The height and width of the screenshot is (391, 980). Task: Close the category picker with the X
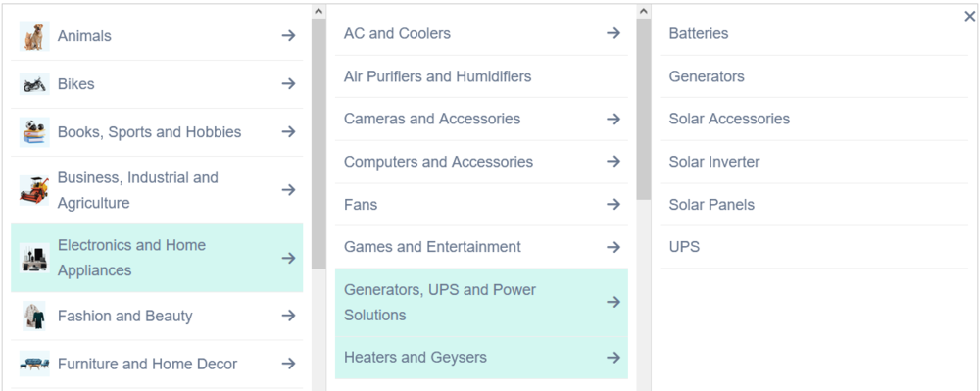[970, 17]
